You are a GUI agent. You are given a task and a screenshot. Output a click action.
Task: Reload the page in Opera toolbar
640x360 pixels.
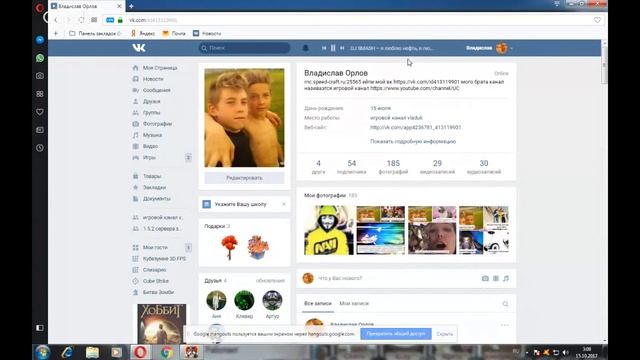(81, 20)
